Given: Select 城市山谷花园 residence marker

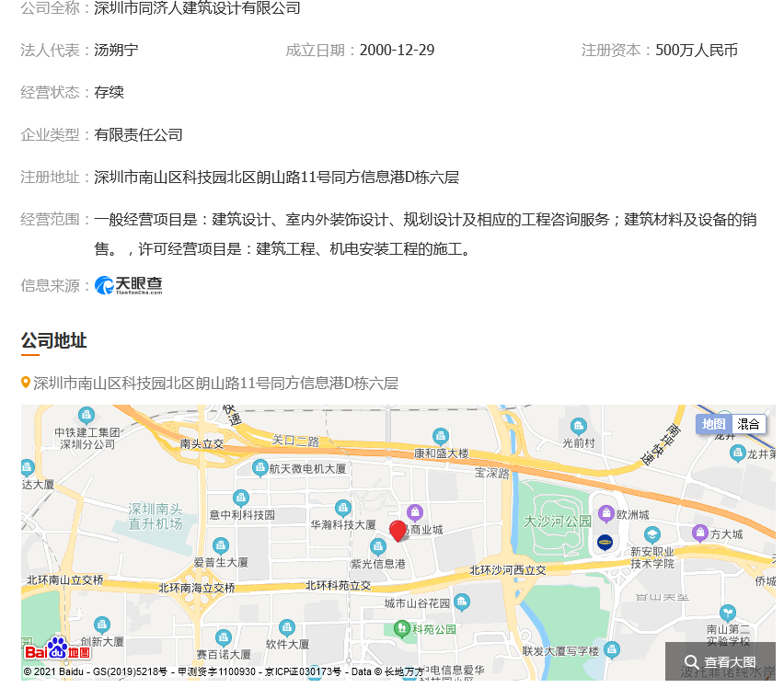Looking at the screenshot, I should coord(462,602).
